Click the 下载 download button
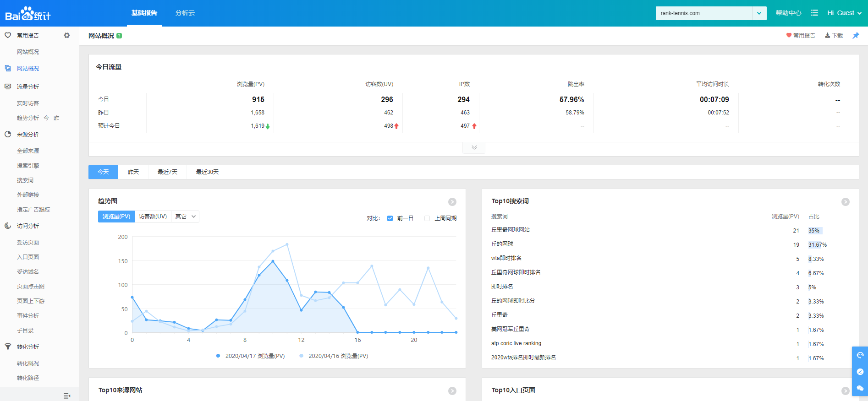868x401 pixels. click(x=834, y=35)
